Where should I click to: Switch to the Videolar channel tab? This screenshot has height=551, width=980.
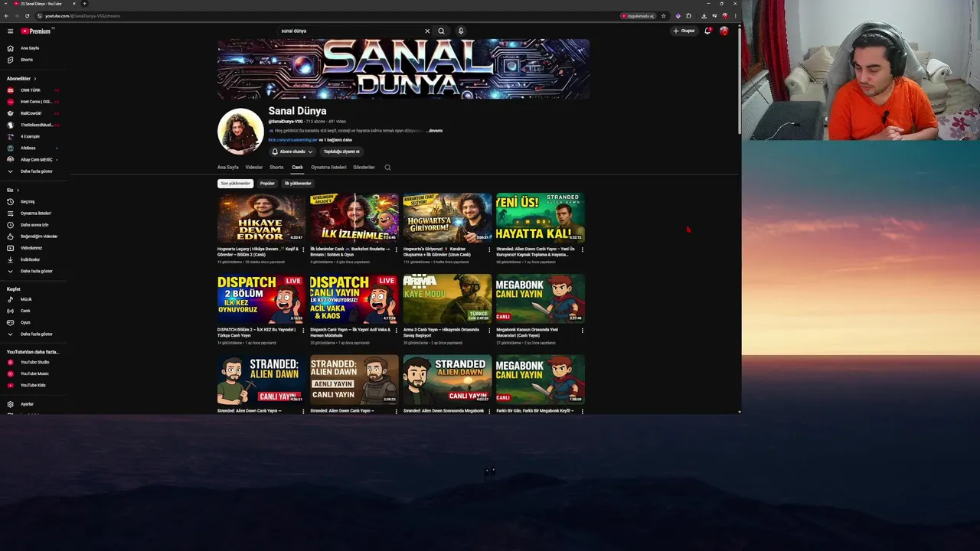tap(253, 167)
